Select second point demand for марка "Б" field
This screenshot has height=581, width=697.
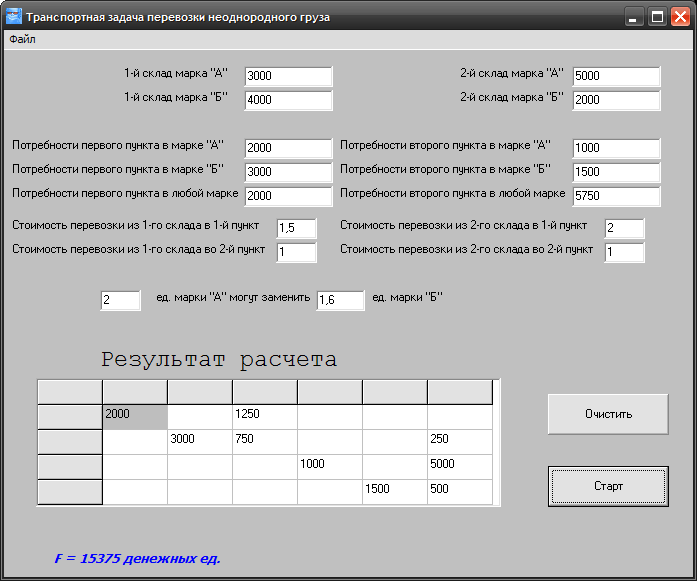pos(616,172)
